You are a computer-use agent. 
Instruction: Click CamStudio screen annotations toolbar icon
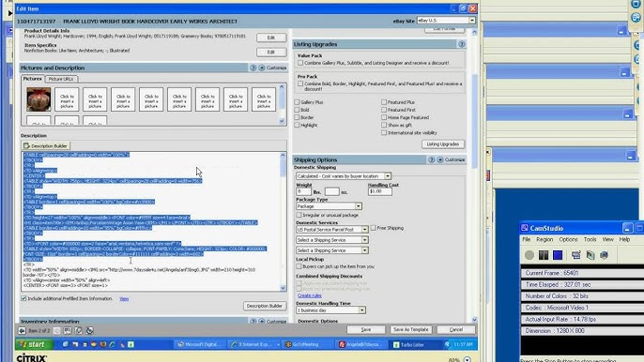point(604,255)
